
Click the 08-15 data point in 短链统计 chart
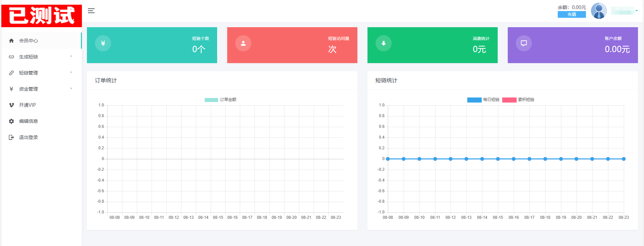click(x=498, y=159)
